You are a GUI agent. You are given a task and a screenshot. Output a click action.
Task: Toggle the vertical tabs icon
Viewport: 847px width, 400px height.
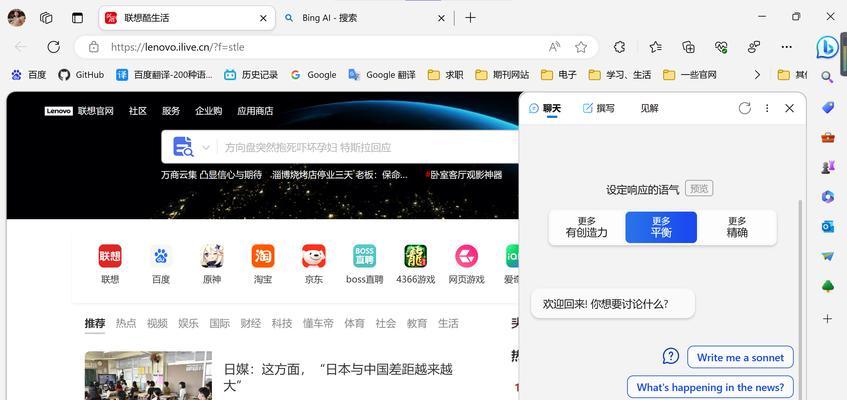point(78,18)
